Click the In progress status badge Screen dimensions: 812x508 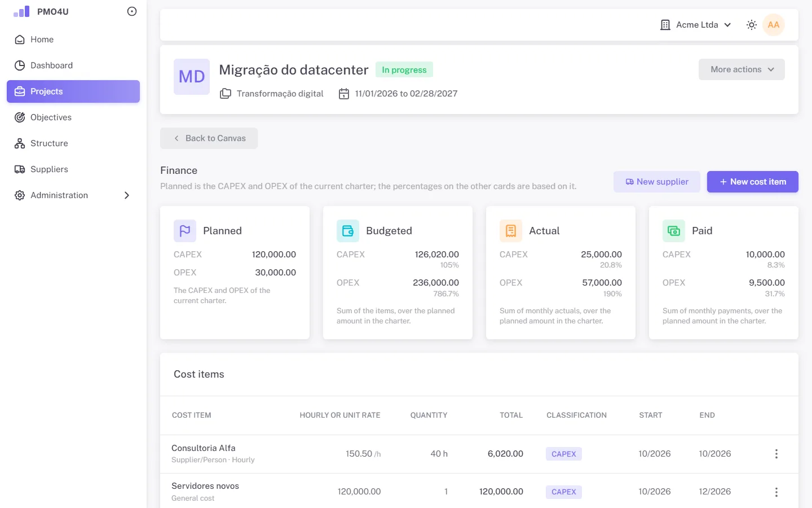[404, 70]
